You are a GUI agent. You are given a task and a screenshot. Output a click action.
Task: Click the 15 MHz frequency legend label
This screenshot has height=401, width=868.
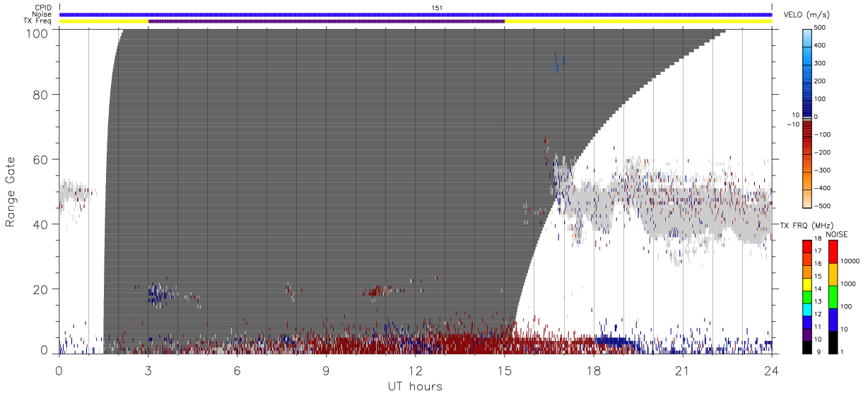point(817,277)
